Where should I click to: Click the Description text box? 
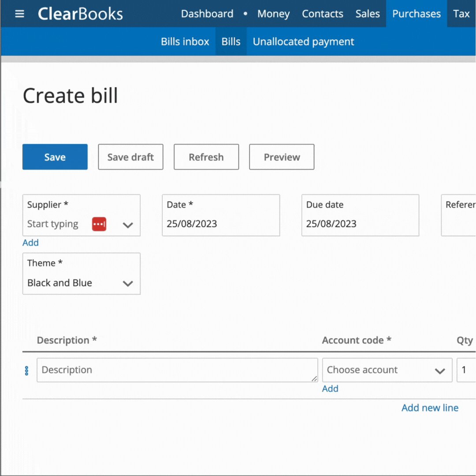tap(177, 370)
